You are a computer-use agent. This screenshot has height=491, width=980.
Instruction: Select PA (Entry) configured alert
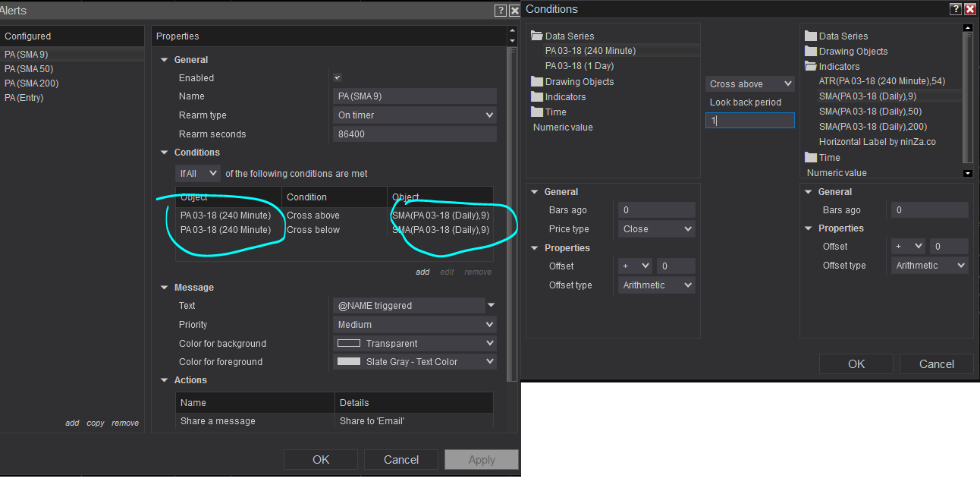(x=72, y=97)
